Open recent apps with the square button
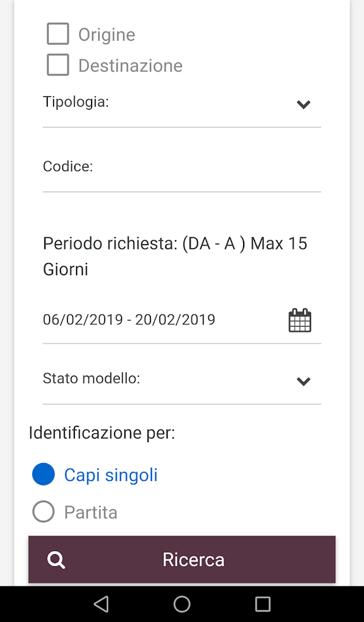Screen dimensions: 364x622 (x=263, y=604)
